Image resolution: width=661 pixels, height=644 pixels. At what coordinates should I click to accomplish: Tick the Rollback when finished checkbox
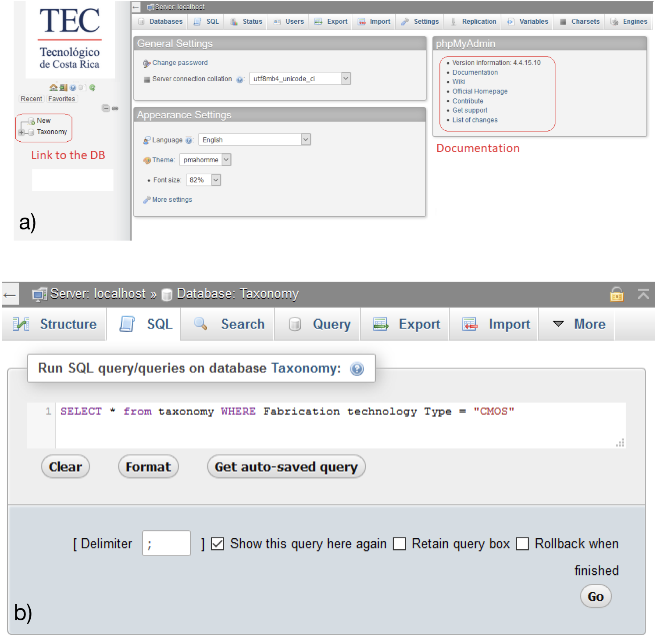[522, 544]
